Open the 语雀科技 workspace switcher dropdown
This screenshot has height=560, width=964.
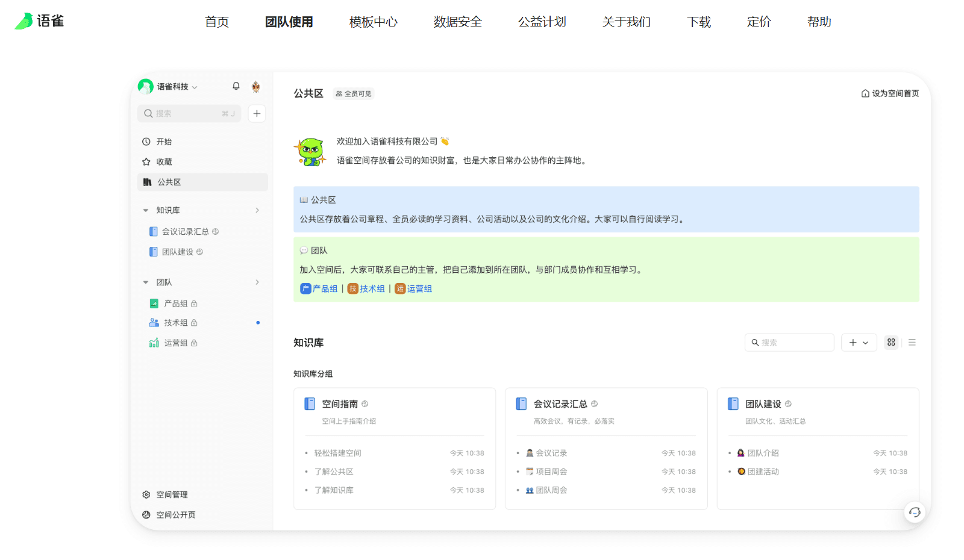pyautogui.click(x=177, y=87)
